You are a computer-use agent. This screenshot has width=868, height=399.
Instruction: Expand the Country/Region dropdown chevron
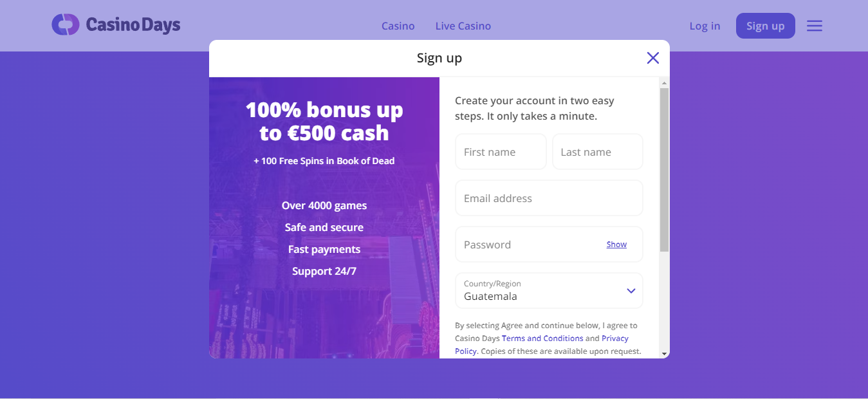coord(631,291)
